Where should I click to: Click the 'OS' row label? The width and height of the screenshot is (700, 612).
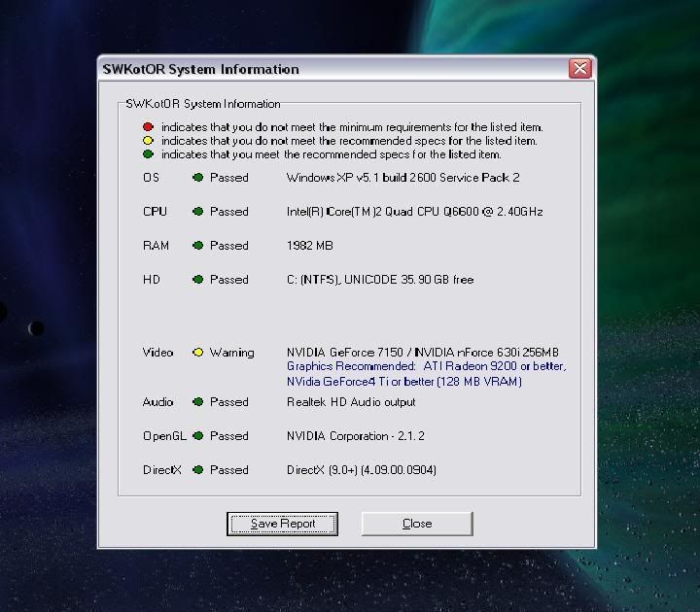pyautogui.click(x=151, y=178)
